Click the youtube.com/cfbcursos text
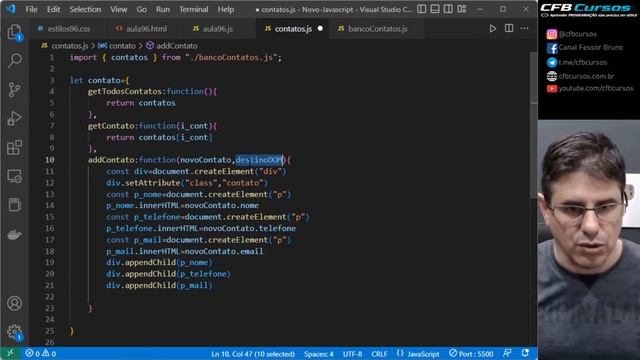 click(x=596, y=89)
